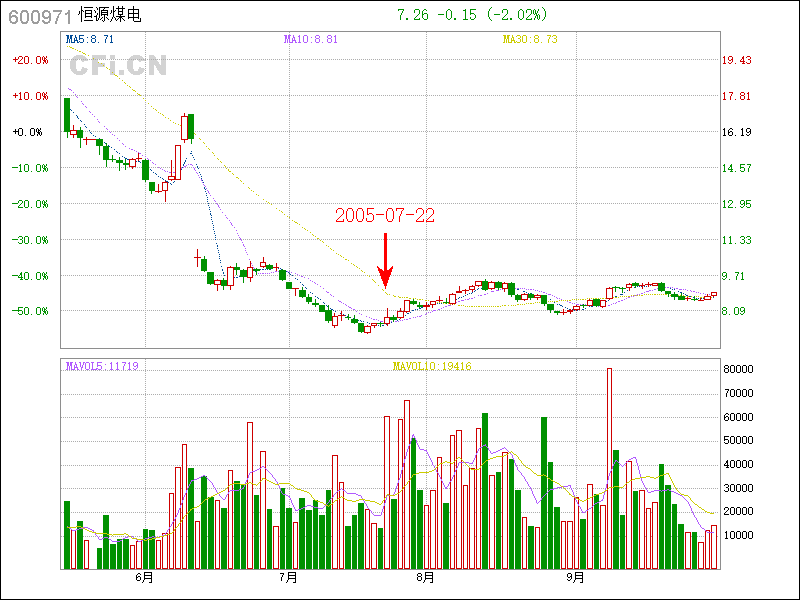The image size is (800, 600).
Task: Select the CFi.CN watermark logo
Action: coord(118,66)
